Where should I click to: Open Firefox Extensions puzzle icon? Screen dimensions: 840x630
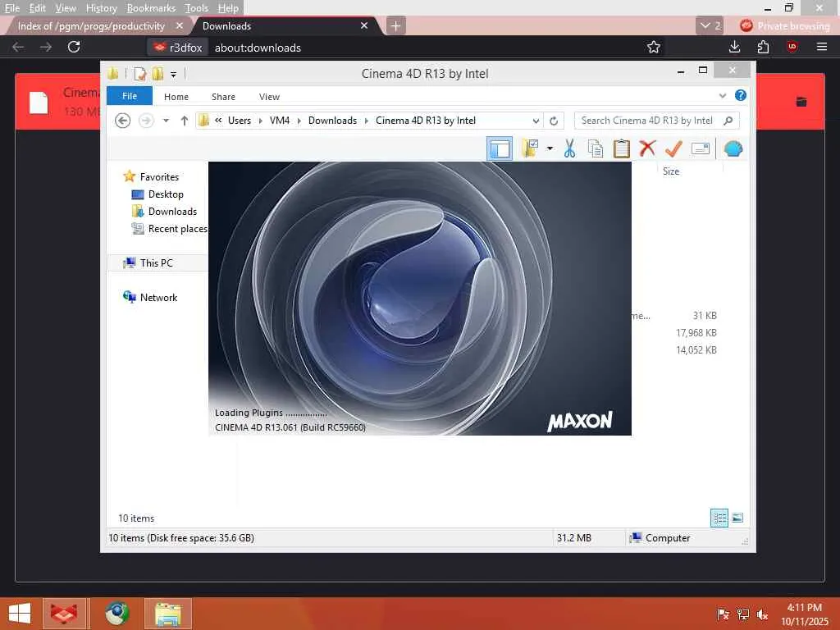[763, 47]
